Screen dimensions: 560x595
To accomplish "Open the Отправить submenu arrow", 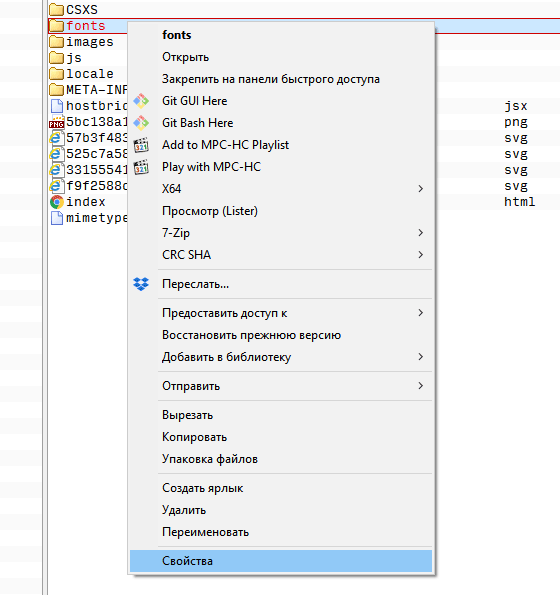I will click(x=420, y=386).
